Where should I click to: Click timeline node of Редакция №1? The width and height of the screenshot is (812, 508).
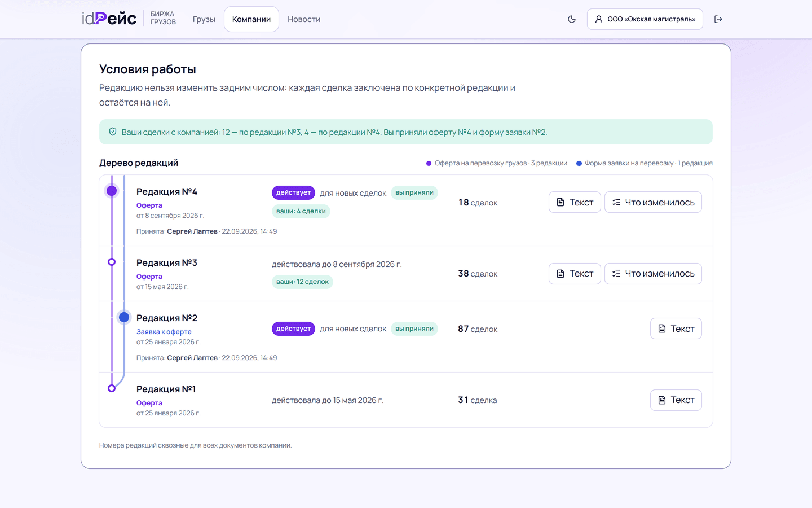[112, 388]
